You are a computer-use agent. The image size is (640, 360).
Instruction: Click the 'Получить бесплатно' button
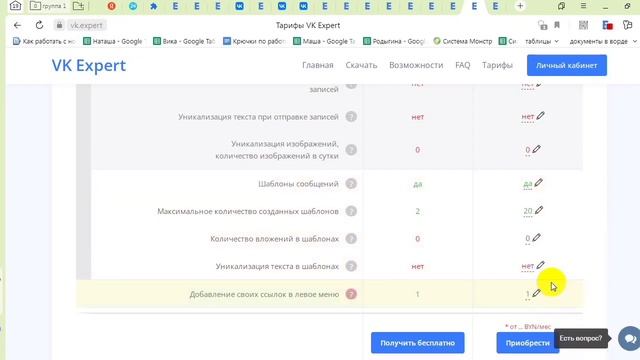tap(418, 343)
